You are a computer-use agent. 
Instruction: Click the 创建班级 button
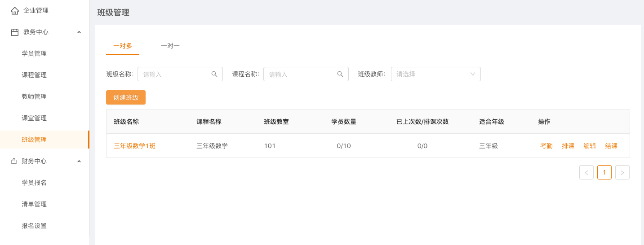(x=126, y=97)
